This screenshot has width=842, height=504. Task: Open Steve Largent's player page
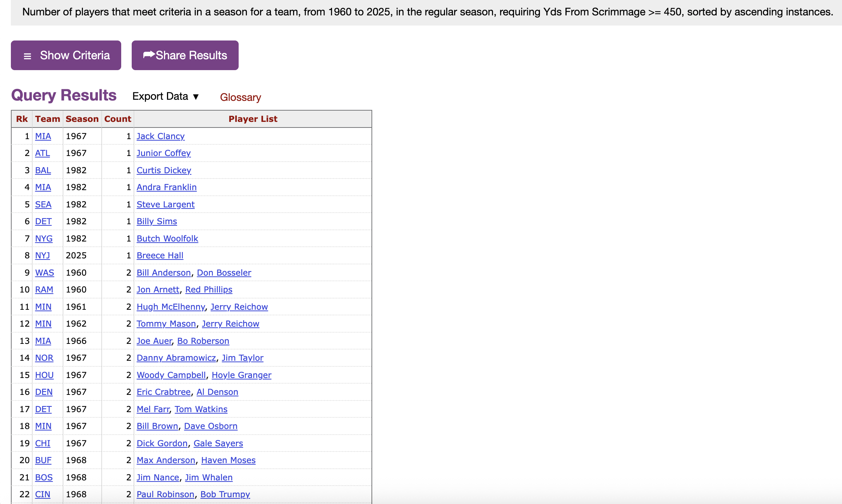[165, 204]
